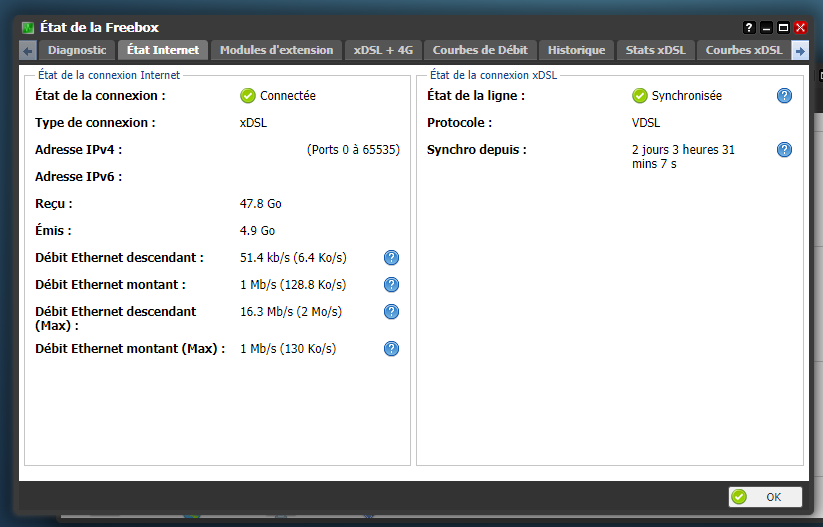Go to the Stats xDSL tab

pos(656,50)
